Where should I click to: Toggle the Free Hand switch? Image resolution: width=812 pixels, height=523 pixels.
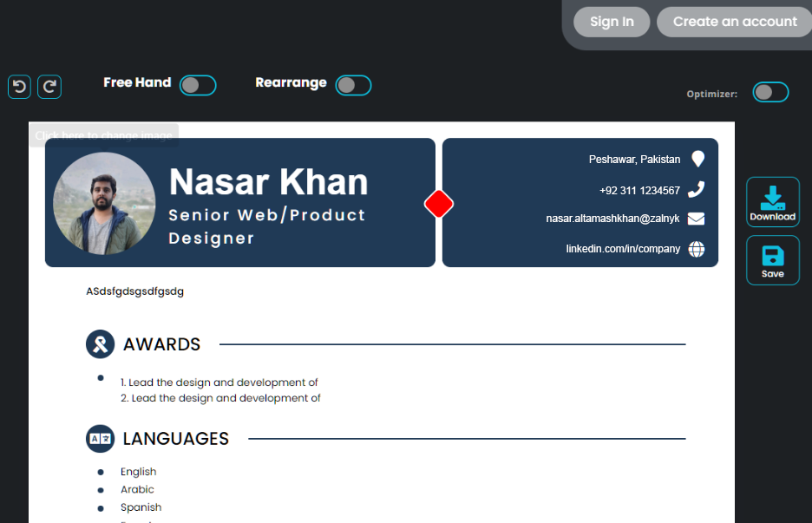tap(198, 85)
